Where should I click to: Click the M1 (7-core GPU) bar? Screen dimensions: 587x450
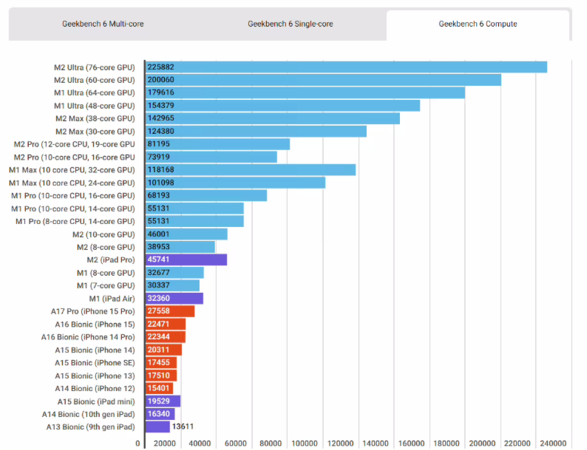click(173, 285)
